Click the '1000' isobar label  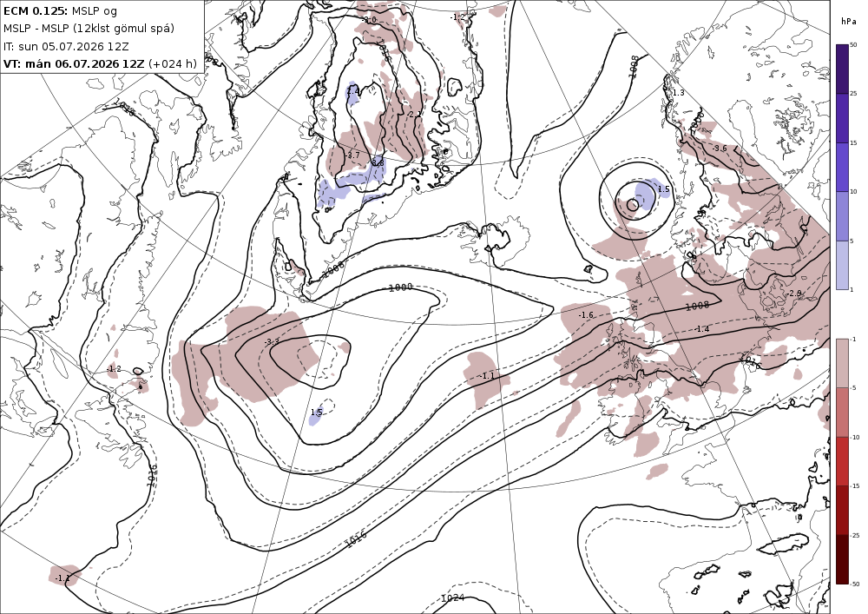pos(401,287)
